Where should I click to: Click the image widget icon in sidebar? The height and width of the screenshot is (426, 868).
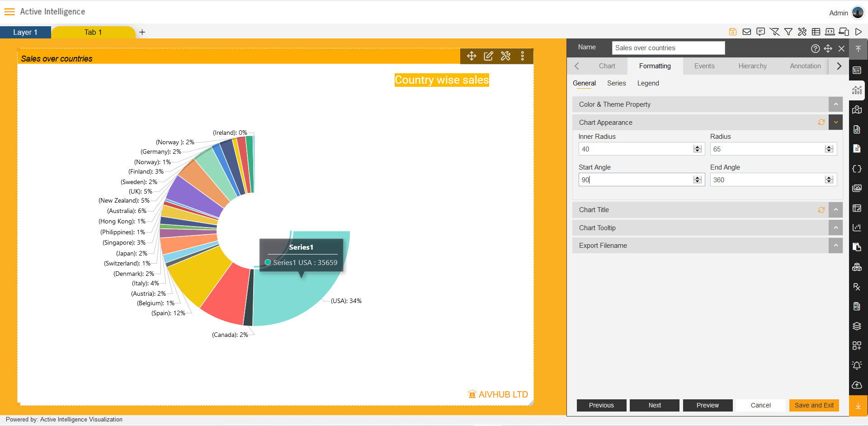(x=857, y=188)
